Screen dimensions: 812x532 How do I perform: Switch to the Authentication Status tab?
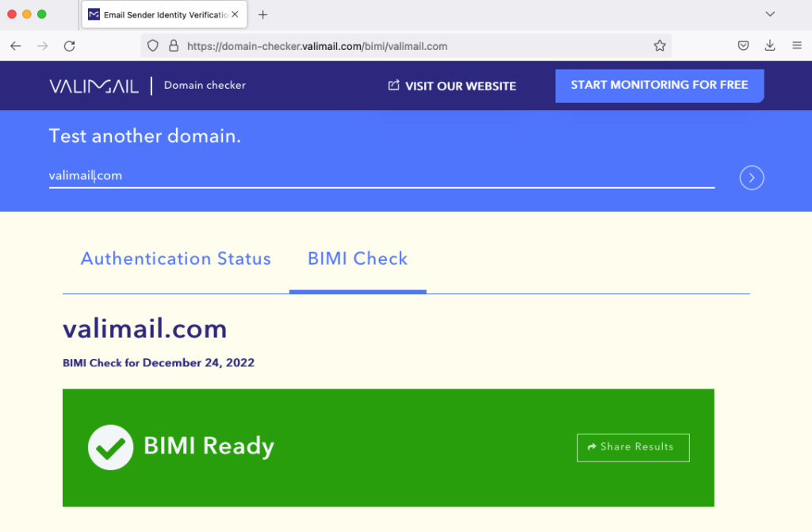point(175,258)
